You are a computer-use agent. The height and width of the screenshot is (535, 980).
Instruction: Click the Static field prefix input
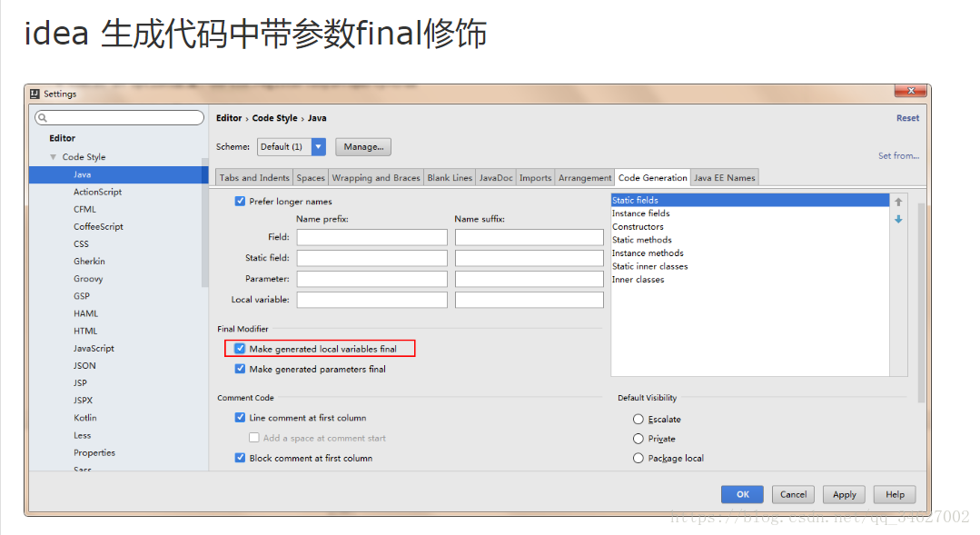pos(371,258)
